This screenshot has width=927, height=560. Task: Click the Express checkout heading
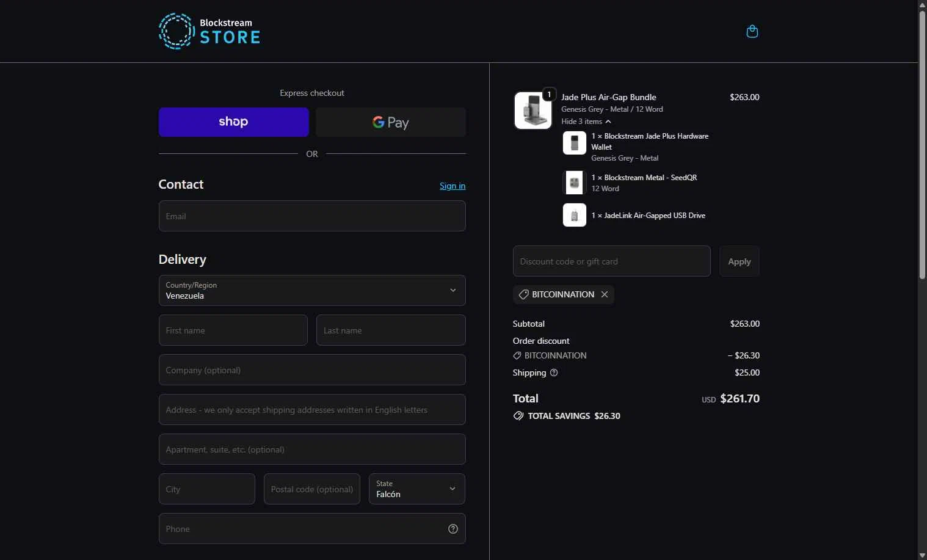tap(312, 93)
